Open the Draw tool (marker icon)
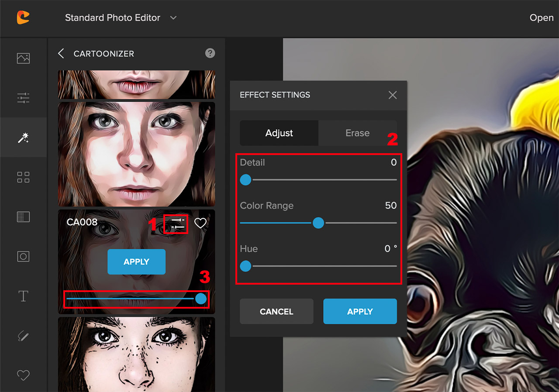 (x=23, y=336)
